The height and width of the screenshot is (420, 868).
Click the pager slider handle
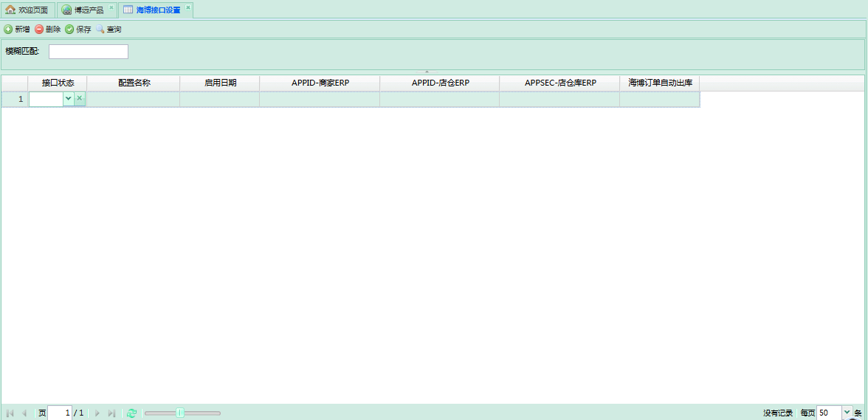coord(180,413)
